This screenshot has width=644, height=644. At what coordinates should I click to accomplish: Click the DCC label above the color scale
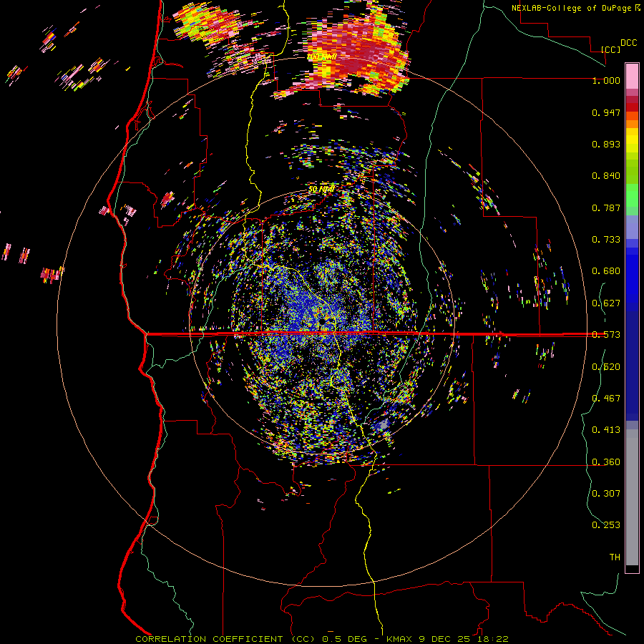pos(628,43)
